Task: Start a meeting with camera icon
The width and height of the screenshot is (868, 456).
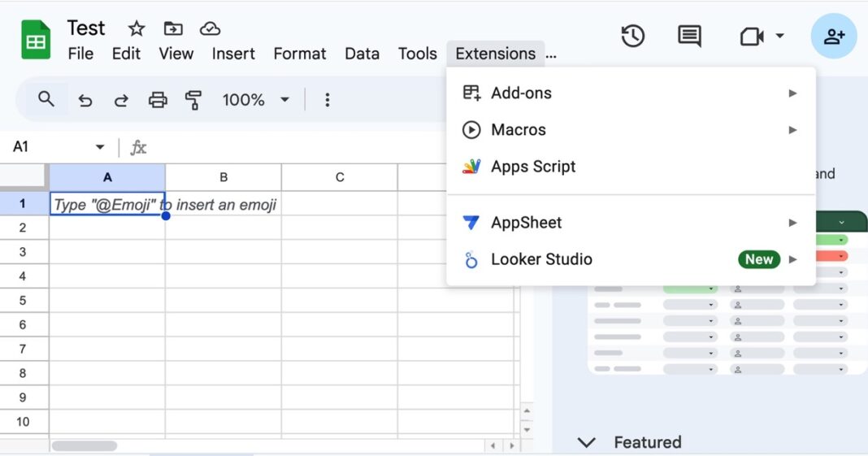Action: tap(752, 37)
